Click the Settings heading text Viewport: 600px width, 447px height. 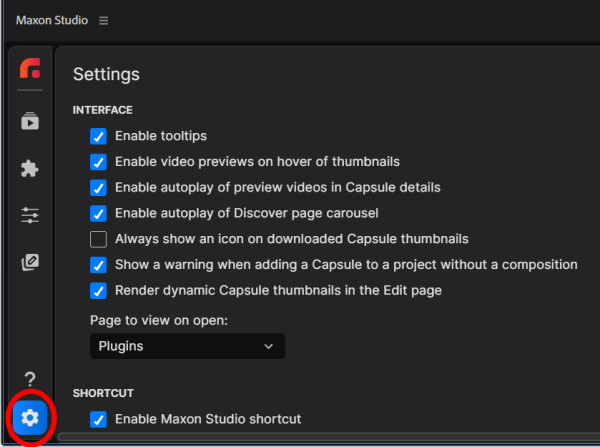pyautogui.click(x=106, y=74)
